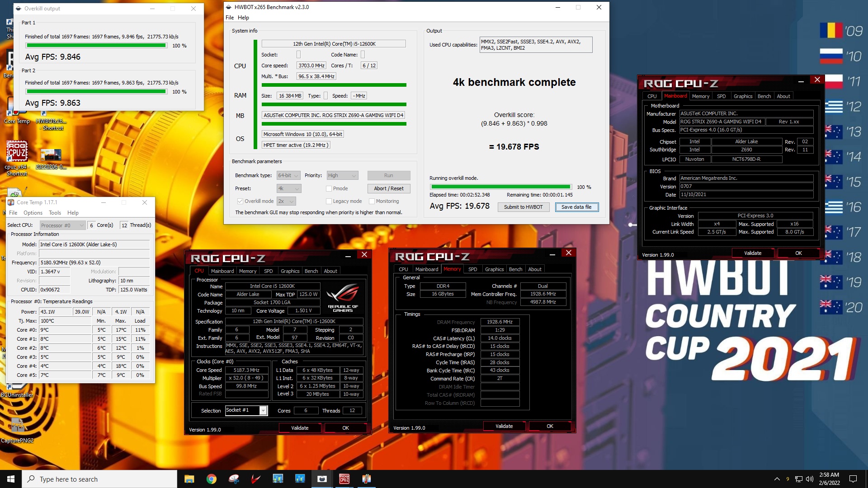Open the CapturePNG2 desktop icon
The width and height of the screenshot is (868, 488).
coord(17,431)
